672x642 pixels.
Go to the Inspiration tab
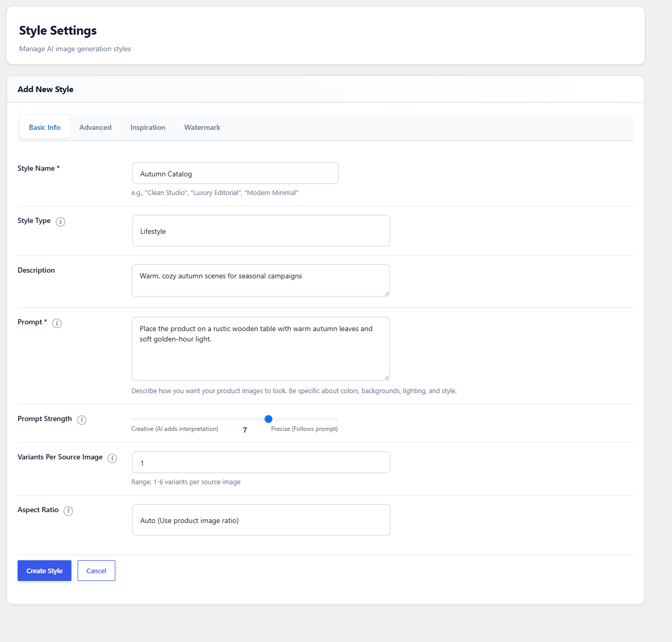coord(148,127)
